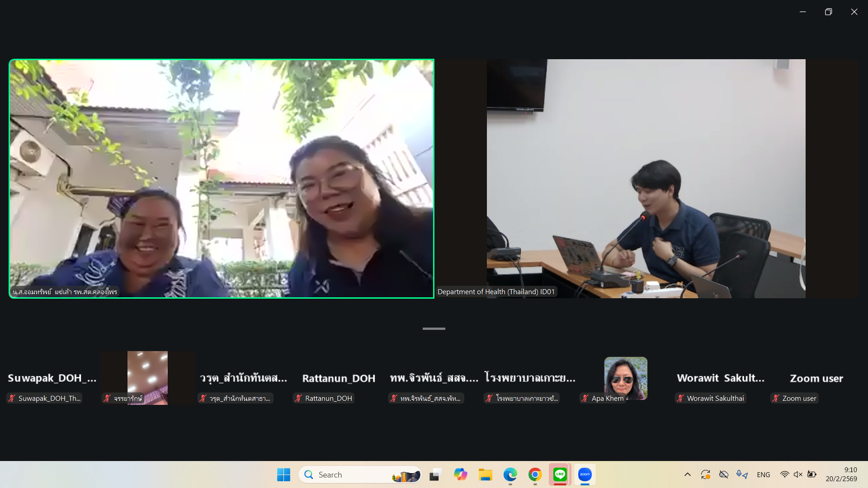Open Google Chrome from the taskbar
The width and height of the screenshot is (868, 488).
pos(535,474)
